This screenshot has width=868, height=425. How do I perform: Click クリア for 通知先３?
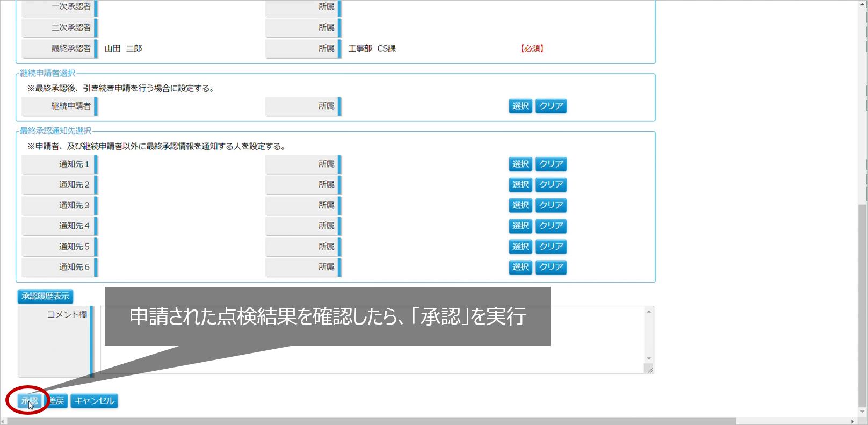[551, 205]
